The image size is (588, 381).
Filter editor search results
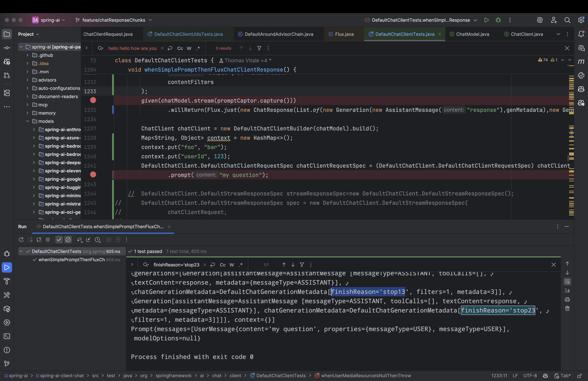(x=259, y=48)
